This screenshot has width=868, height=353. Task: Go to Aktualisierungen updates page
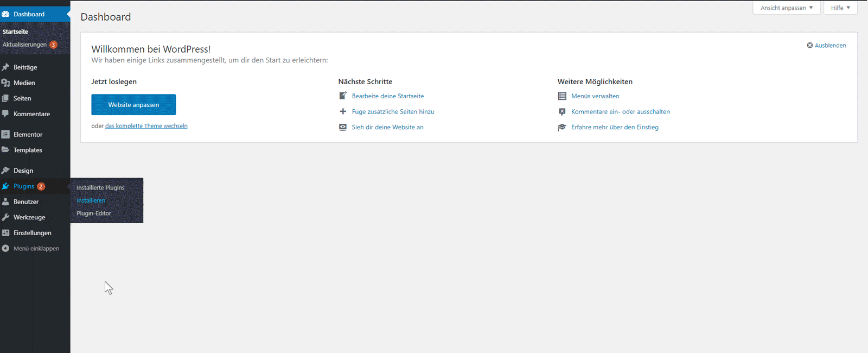24,45
